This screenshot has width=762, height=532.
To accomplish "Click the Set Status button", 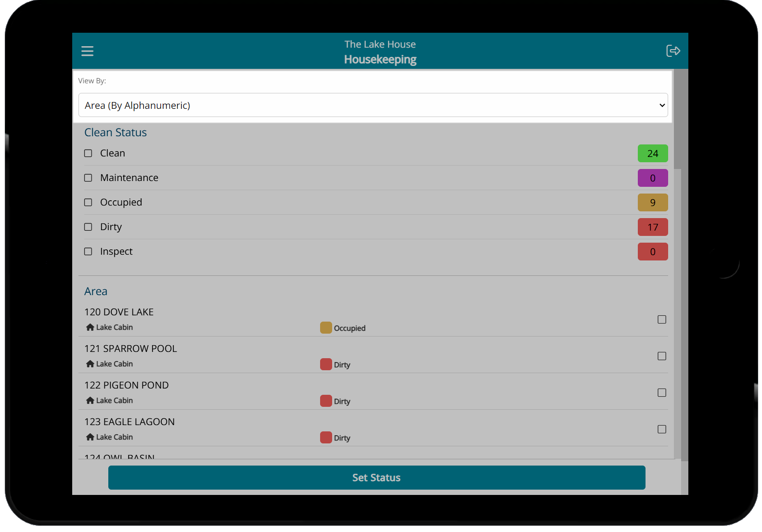I will pyautogui.click(x=376, y=478).
